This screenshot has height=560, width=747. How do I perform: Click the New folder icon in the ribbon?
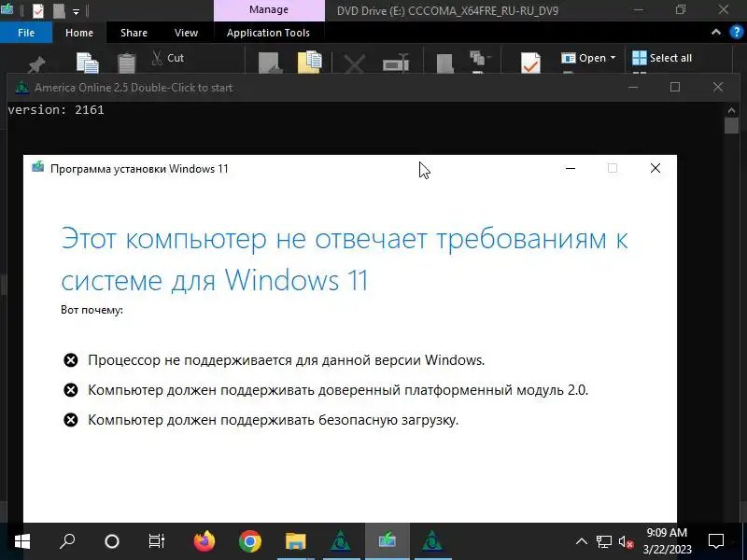click(x=445, y=63)
